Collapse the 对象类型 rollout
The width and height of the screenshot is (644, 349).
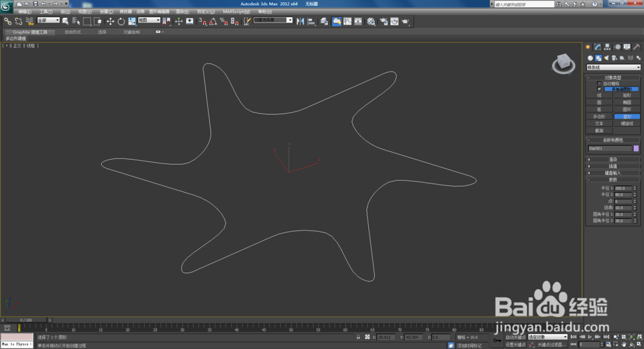(x=613, y=78)
